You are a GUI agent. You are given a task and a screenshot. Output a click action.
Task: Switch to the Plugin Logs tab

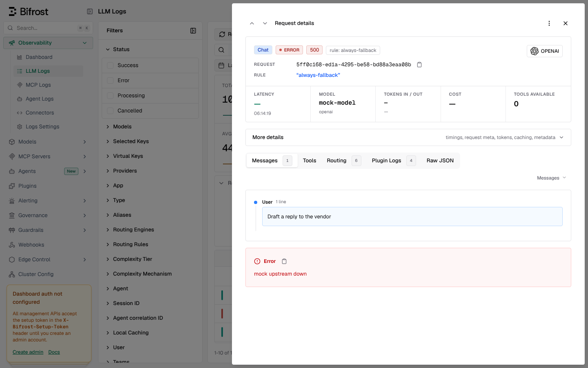(394, 161)
